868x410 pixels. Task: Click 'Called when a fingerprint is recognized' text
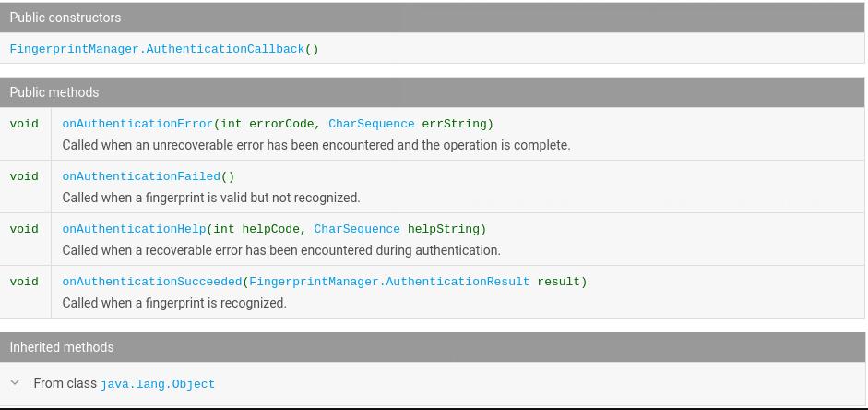click(174, 303)
